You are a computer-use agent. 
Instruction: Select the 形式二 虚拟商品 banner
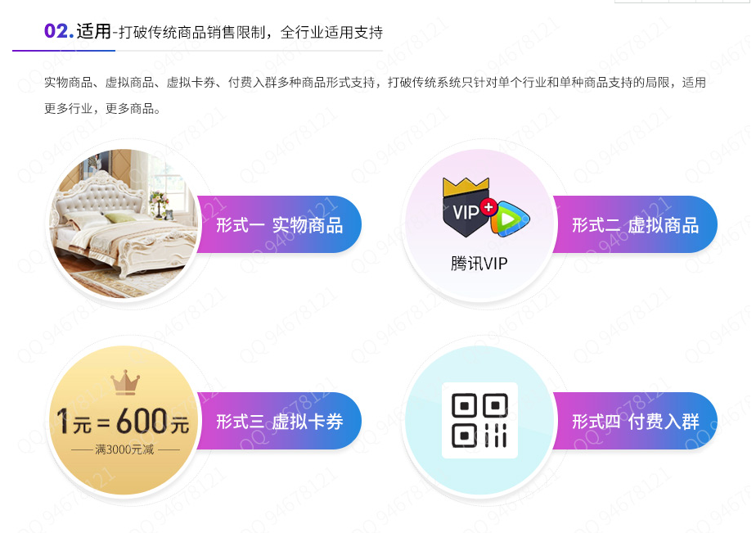(635, 224)
